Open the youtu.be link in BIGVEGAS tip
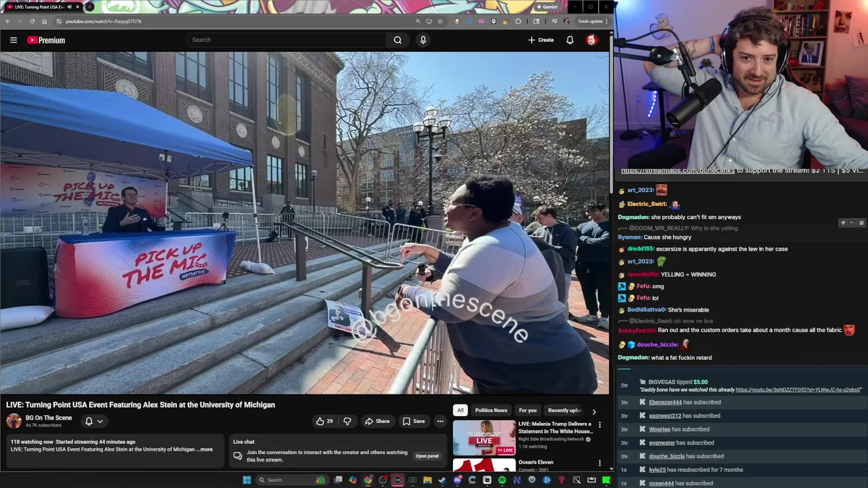The height and width of the screenshot is (488, 868). click(798, 390)
